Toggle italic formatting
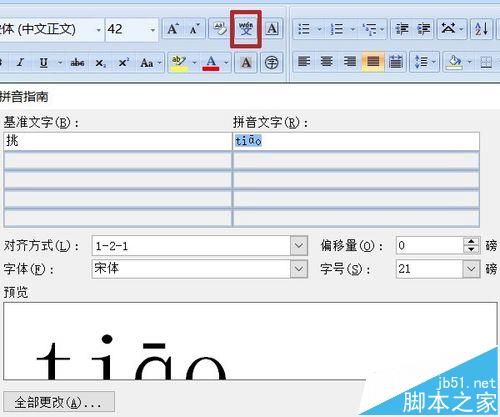 [20, 62]
